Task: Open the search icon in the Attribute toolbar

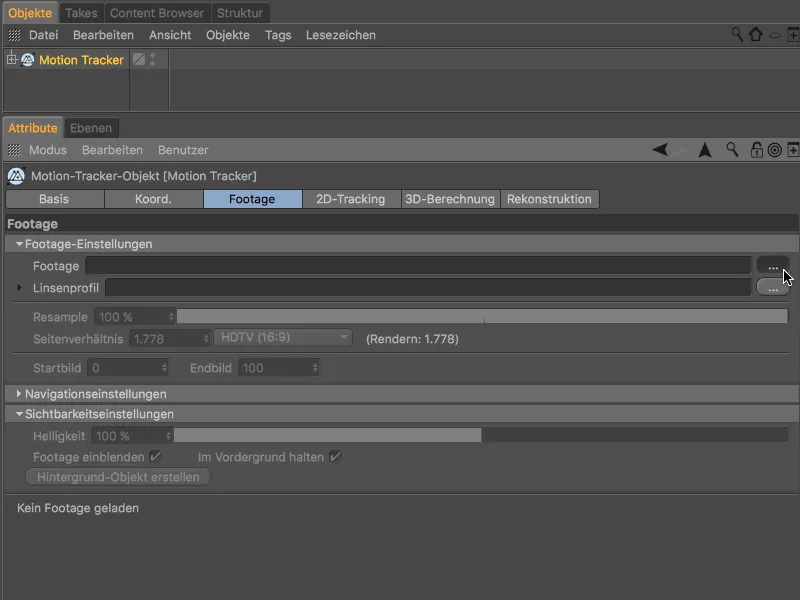Action: click(732, 148)
